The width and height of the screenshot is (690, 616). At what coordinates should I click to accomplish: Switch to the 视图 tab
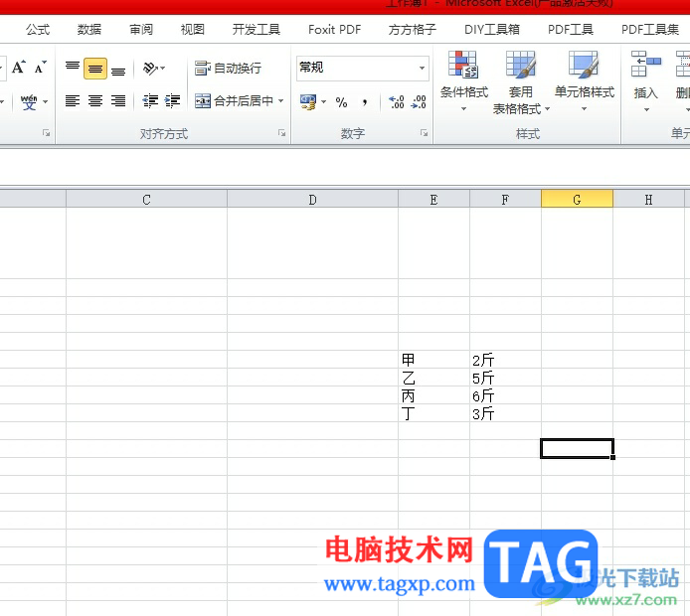coord(193,30)
